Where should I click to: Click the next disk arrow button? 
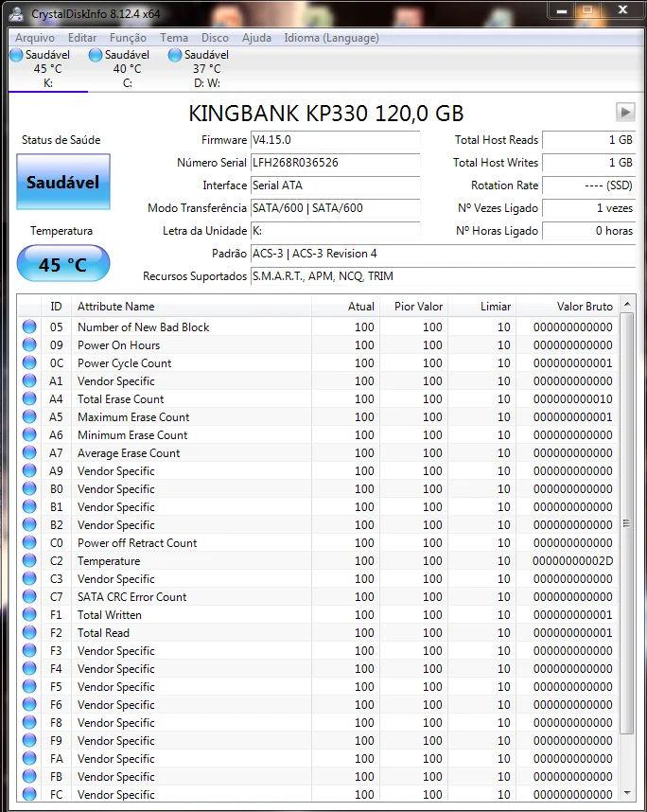click(625, 112)
